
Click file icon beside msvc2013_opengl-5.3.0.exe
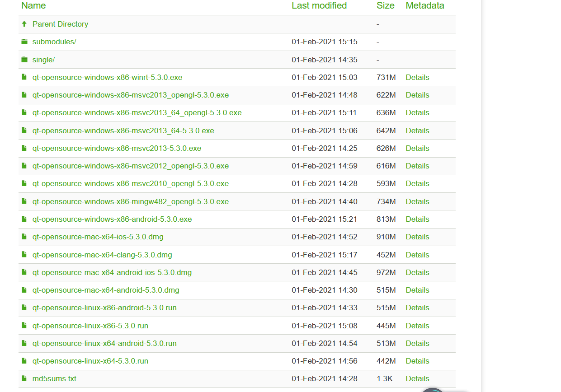pyautogui.click(x=24, y=95)
